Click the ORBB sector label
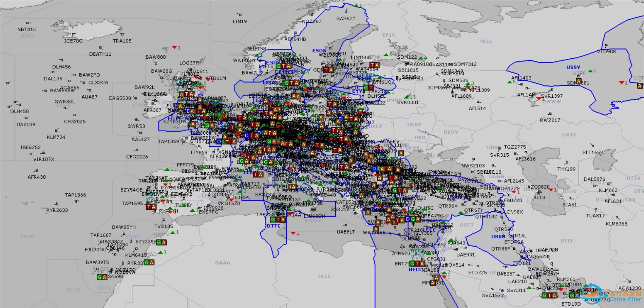 pyautogui.click(x=498, y=236)
